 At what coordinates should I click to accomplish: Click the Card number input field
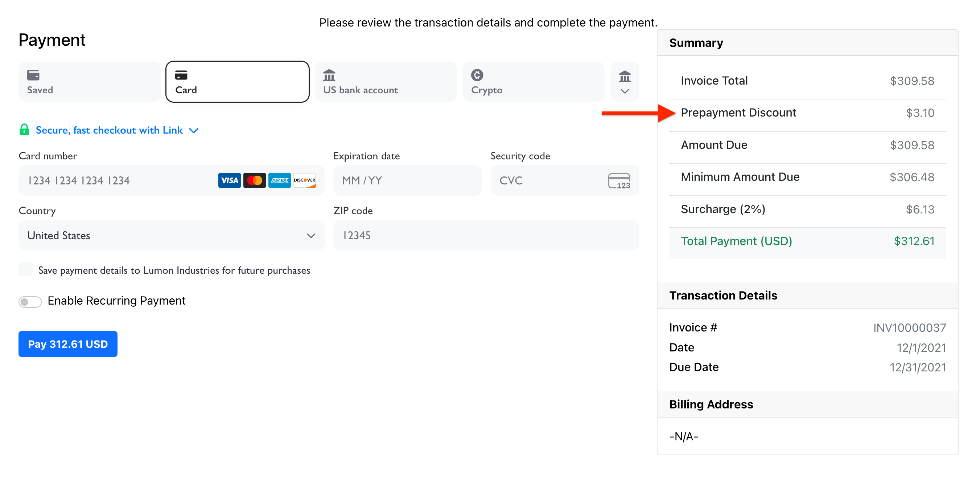coord(114,180)
